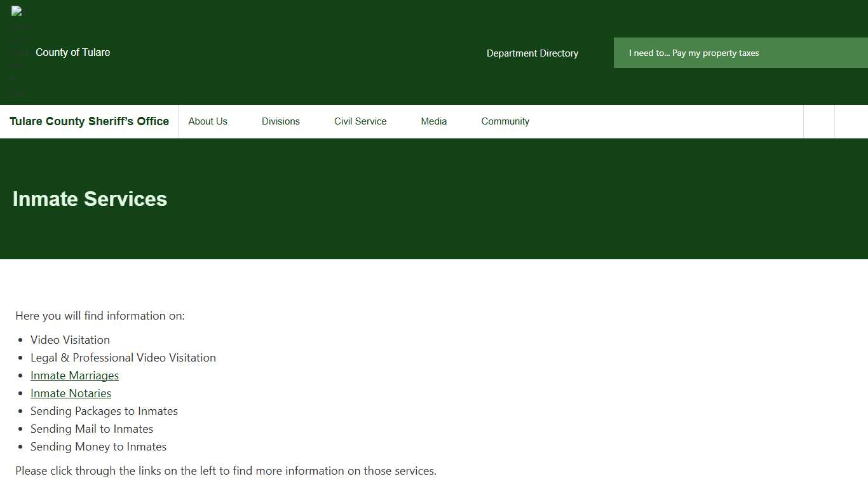Expand the Media menu
The image size is (868, 488).
(433, 121)
